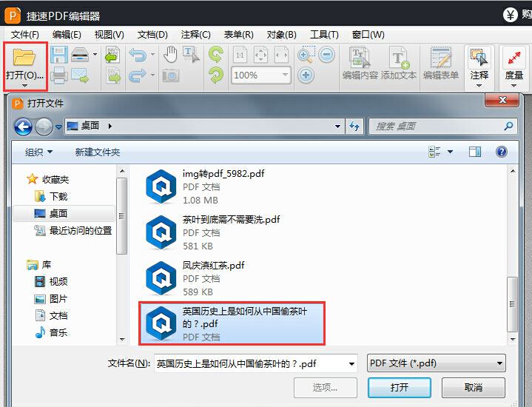Expand the arrow below 打开(O)...
Viewport: 532px width, 407px height.
click(x=24, y=86)
